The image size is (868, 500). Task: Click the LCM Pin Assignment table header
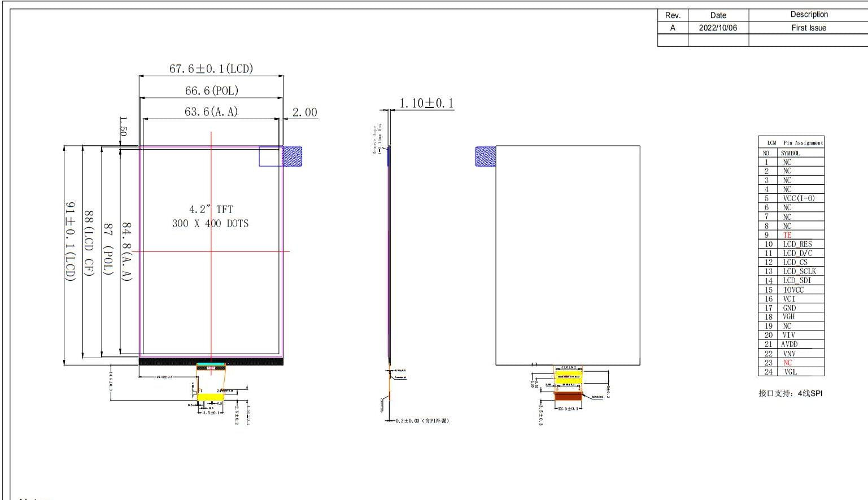791,143
